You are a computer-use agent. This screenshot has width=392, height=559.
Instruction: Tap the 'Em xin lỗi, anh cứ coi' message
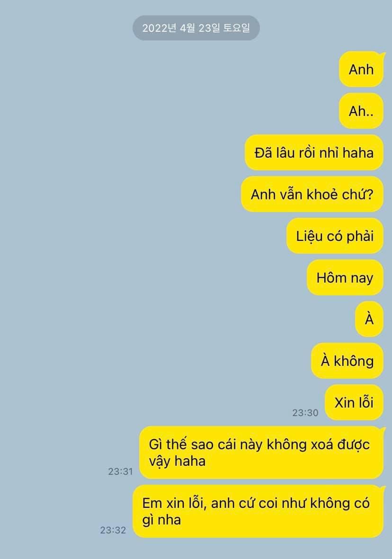coord(258,511)
